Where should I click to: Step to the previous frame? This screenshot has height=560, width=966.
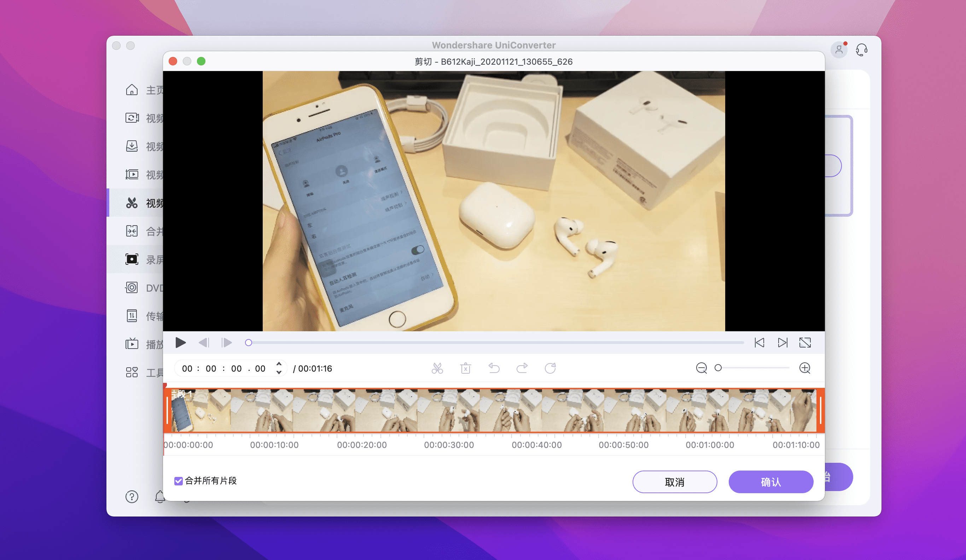pyautogui.click(x=204, y=343)
